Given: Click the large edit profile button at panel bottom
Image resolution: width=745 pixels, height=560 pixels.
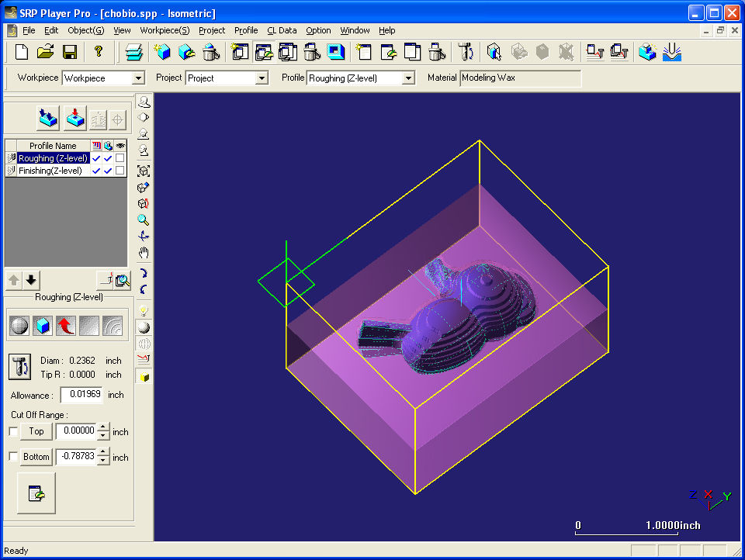Looking at the screenshot, I should click(36, 493).
